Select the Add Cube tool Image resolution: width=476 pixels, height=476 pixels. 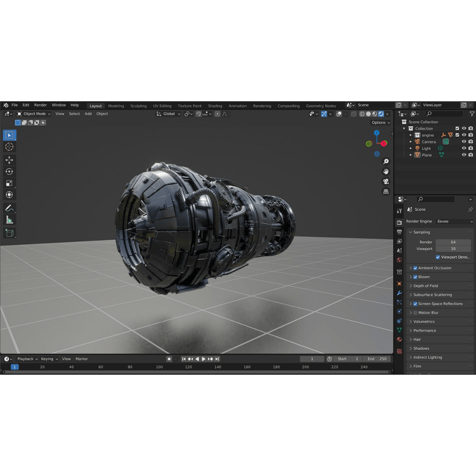click(x=9, y=233)
